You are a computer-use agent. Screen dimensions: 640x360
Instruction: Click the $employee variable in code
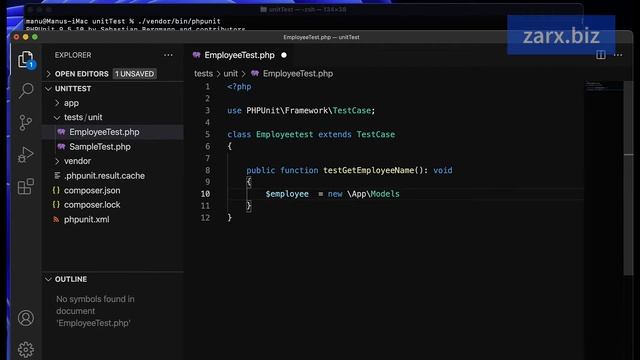pyautogui.click(x=287, y=194)
